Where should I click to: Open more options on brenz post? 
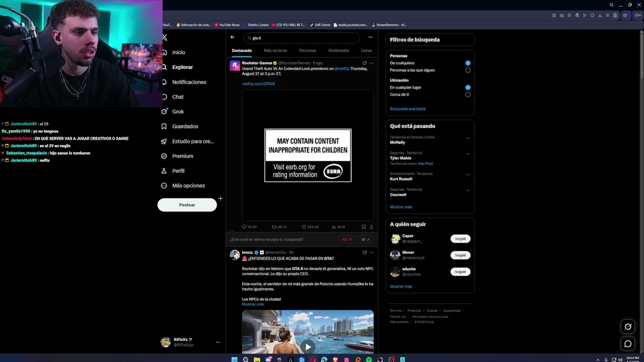(371, 252)
